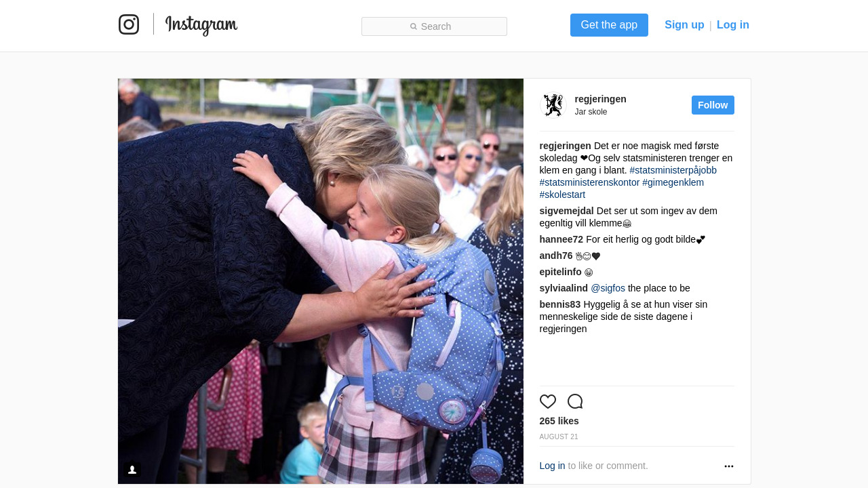Follow the regjeringen account
The height and width of the screenshot is (488, 868).
click(713, 105)
